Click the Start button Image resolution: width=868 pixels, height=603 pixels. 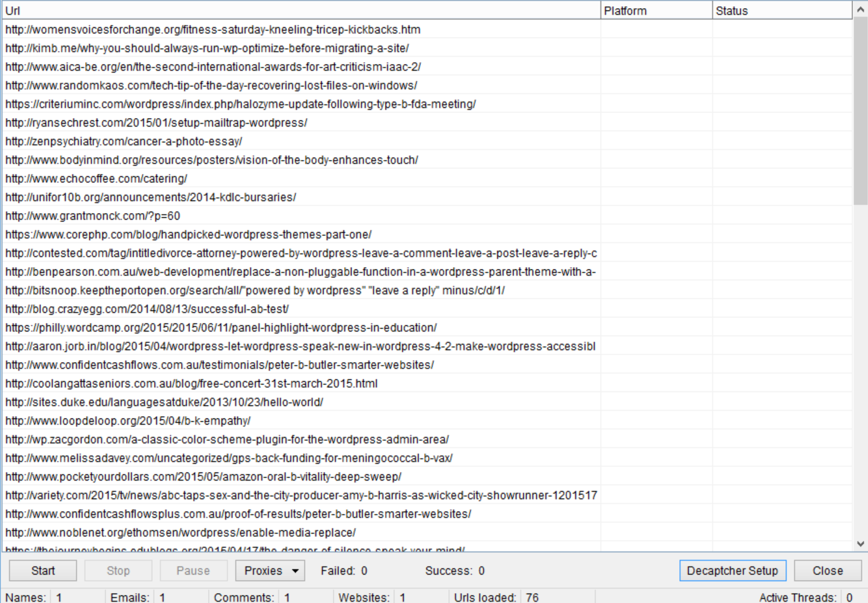43,571
